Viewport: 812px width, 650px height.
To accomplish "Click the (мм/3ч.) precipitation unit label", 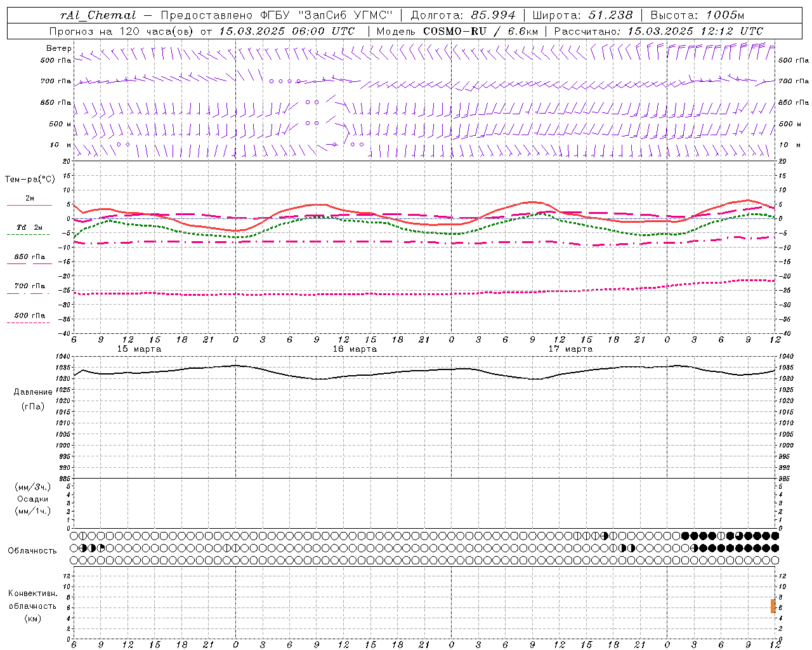I will point(33,487).
